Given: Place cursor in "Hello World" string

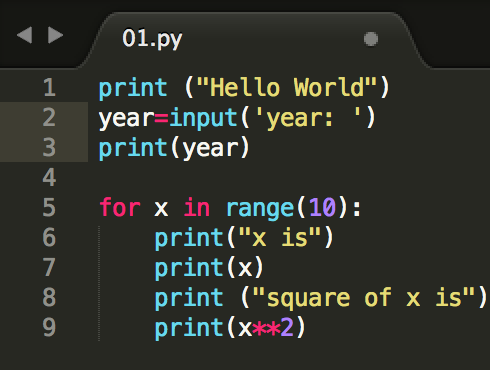Looking at the screenshot, I should (287, 87).
